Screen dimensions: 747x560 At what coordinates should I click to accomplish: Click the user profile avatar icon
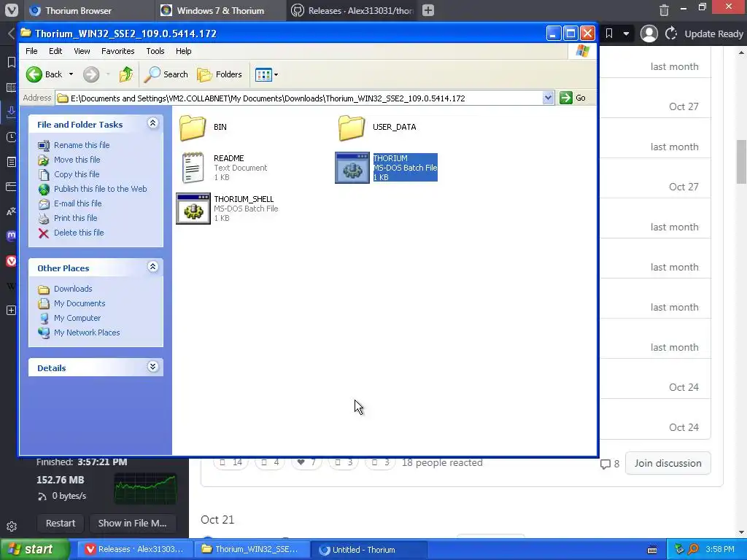click(x=649, y=34)
